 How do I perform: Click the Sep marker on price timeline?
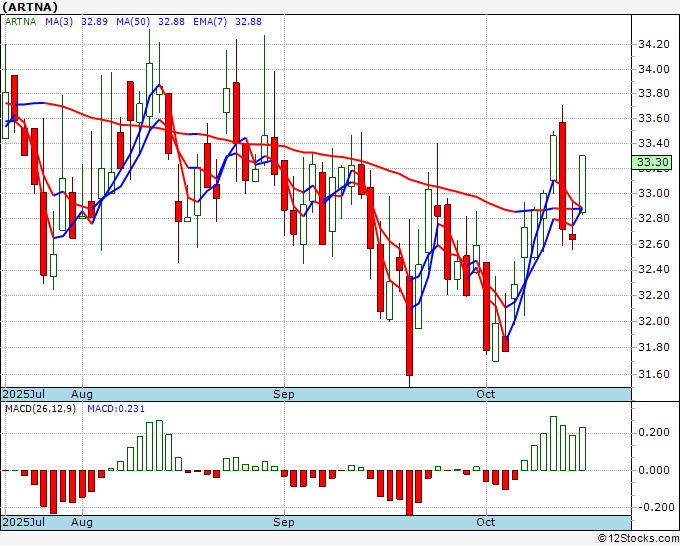(283, 394)
